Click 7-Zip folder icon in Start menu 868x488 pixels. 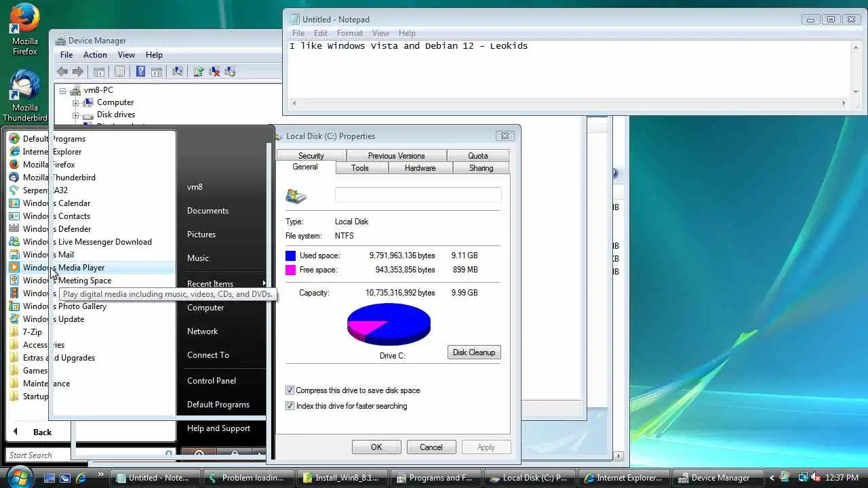[x=14, y=332]
